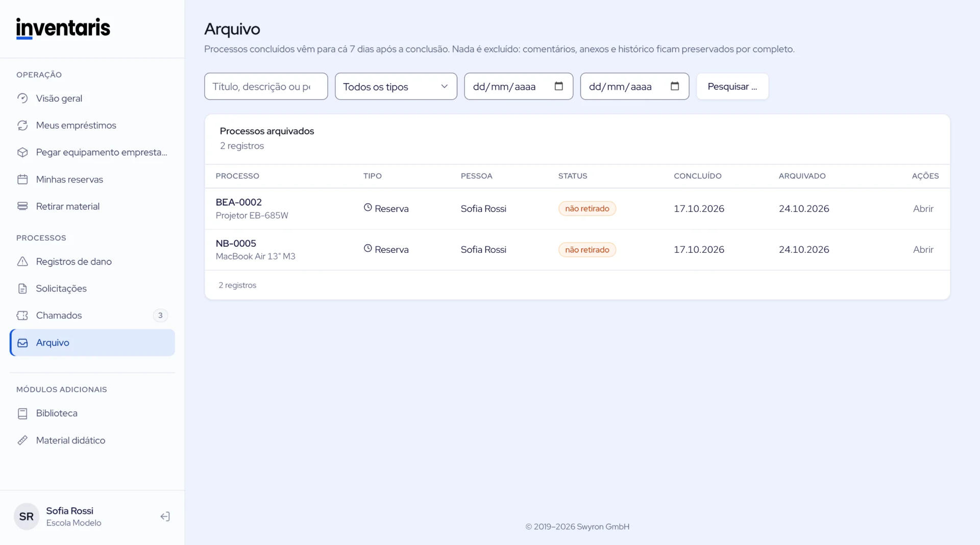Open the Visão geral menu item
Viewport: 980px width, 545px height.
tap(92, 98)
